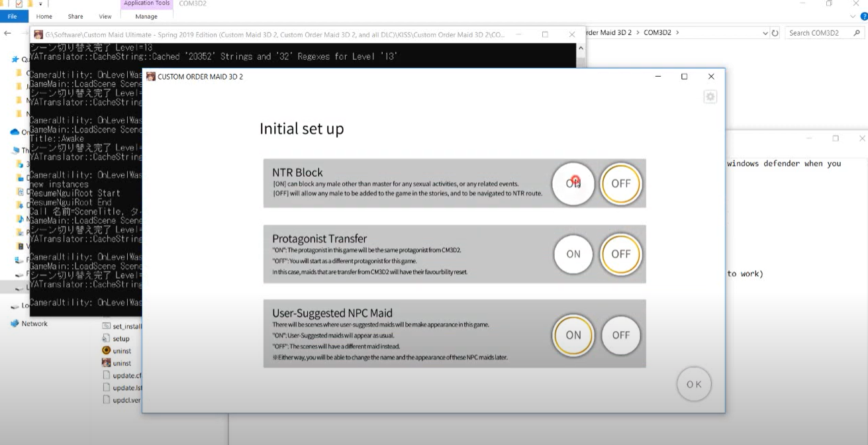Viewport: 868px width, 445px height.
Task: Click the OneDrive cloud icon in sidebar
Action: pos(15,132)
